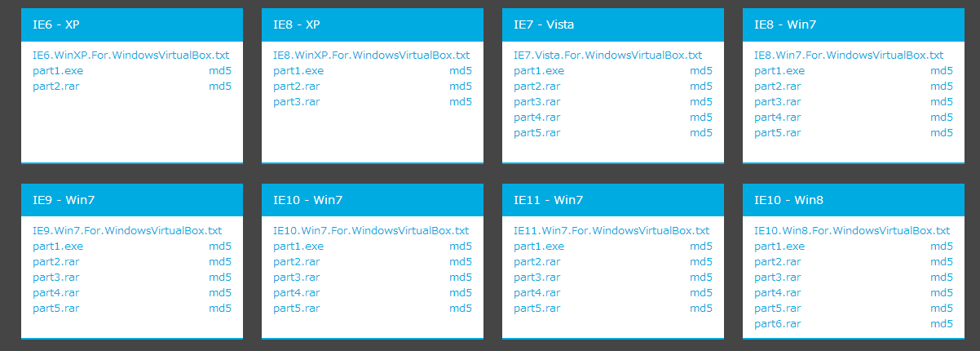Download part1.exe in IE11 - Win7 card

click(539, 247)
